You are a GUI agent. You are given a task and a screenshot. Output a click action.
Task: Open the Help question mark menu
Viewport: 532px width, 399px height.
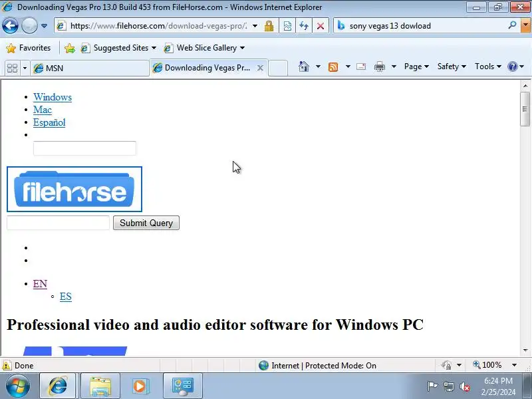coord(515,66)
